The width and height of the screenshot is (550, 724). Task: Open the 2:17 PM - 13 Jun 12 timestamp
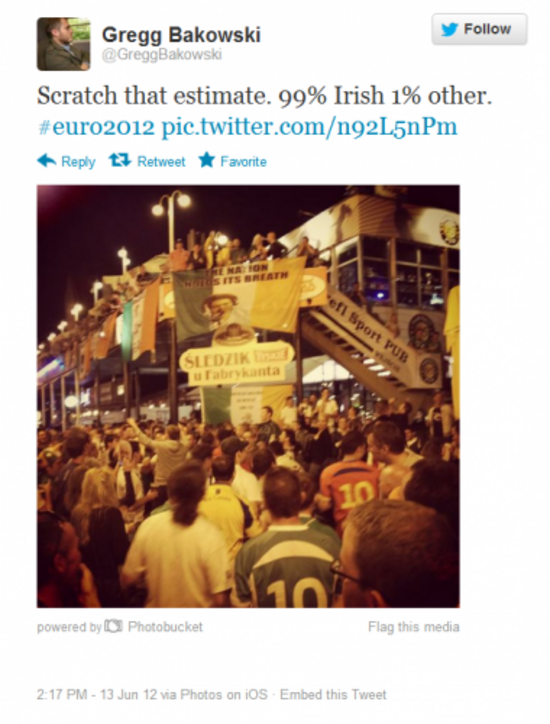(97, 694)
